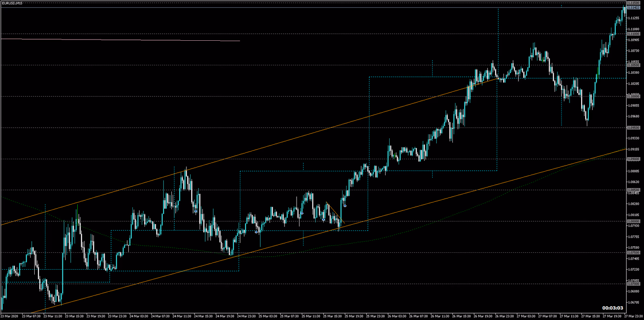Screen dimensions: 644x320
Task: Click the 23 Mar 2020 date label
Action: pos(10,316)
